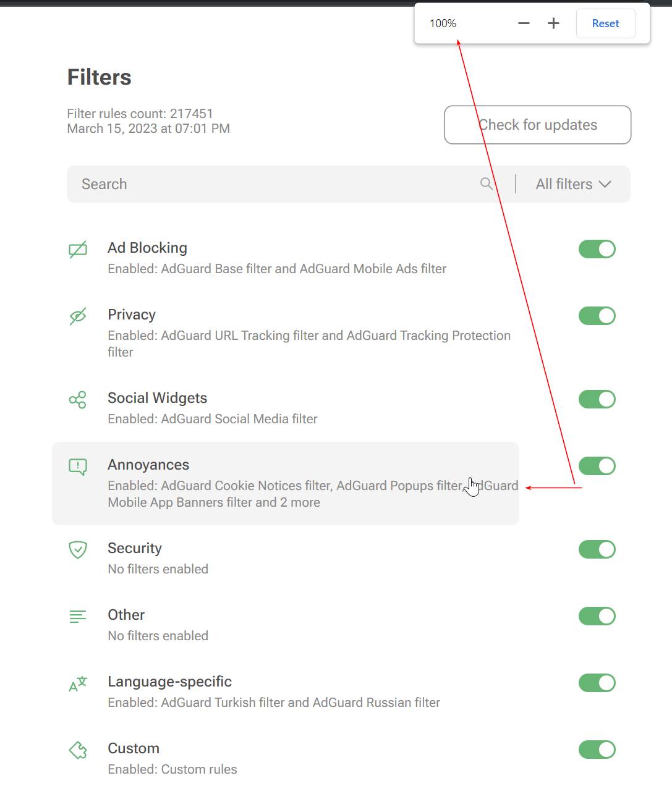Click the search magnifier icon
This screenshot has height=786, width=672.
coord(487,184)
